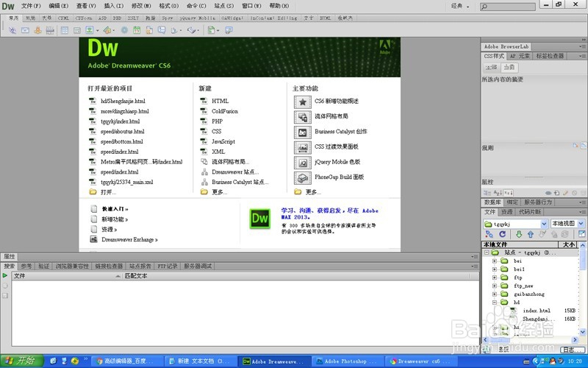Open recent file hd/Shengdanjie.html
This screenshot has width=588, height=368.
(123, 101)
